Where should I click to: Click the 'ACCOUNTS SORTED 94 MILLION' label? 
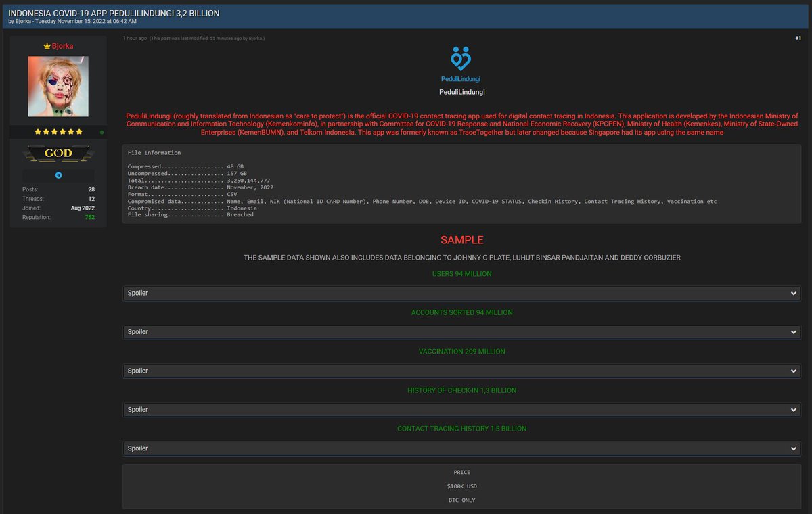pyautogui.click(x=461, y=312)
